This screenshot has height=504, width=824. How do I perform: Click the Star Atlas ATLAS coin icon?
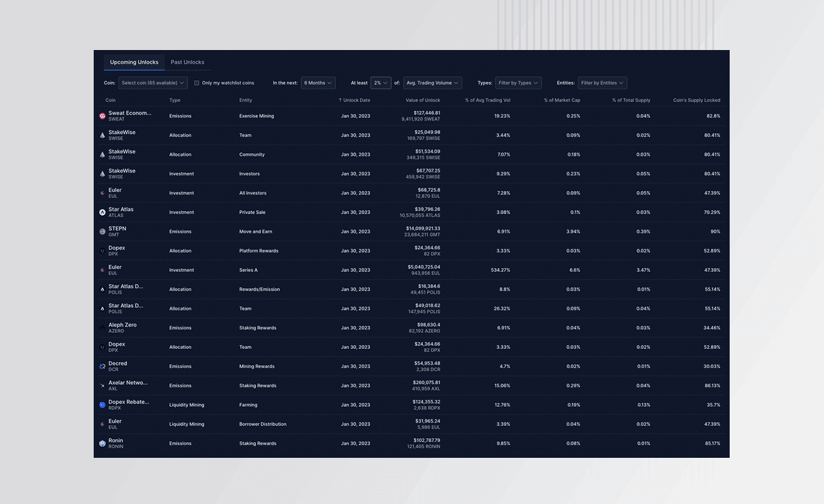pos(102,212)
